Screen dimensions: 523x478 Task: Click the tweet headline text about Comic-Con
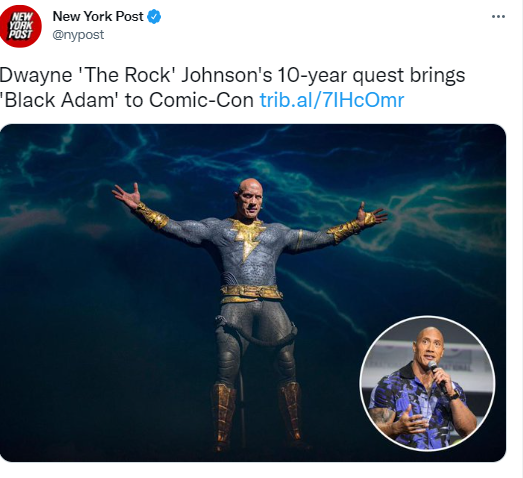(232, 87)
